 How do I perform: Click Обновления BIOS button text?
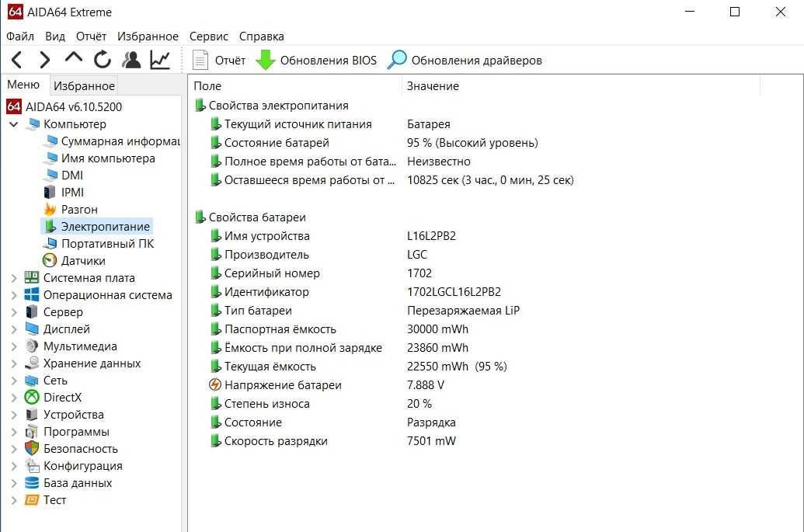click(328, 61)
